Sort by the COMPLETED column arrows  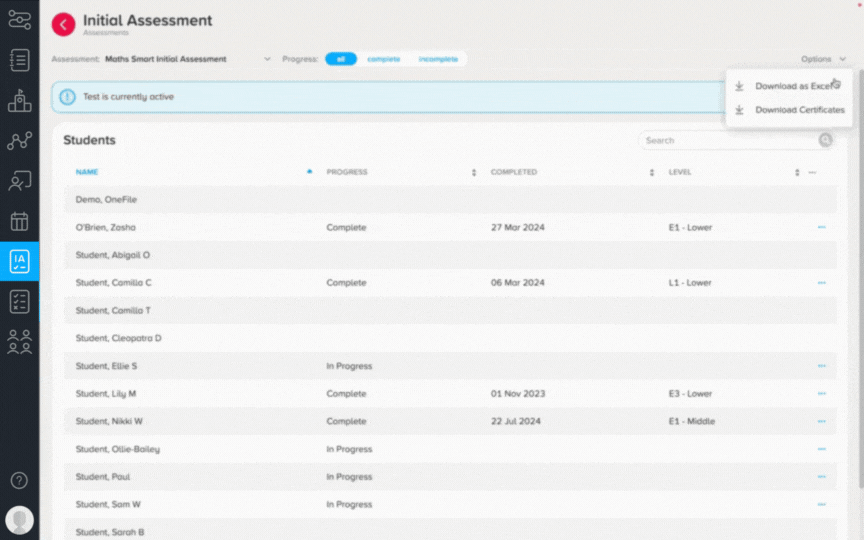(652, 172)
